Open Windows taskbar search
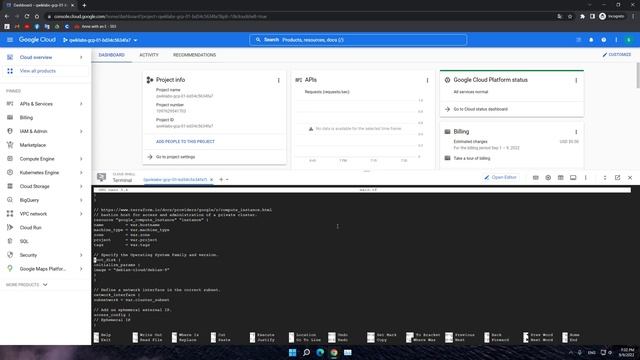Viewport: 640px width, 360px height. [306, 353]
